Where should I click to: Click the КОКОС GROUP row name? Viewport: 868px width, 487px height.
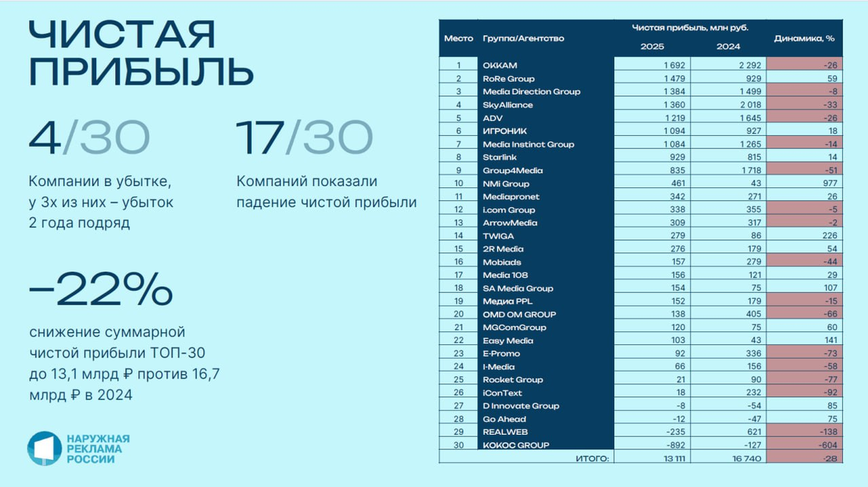[x=515, y=445]
